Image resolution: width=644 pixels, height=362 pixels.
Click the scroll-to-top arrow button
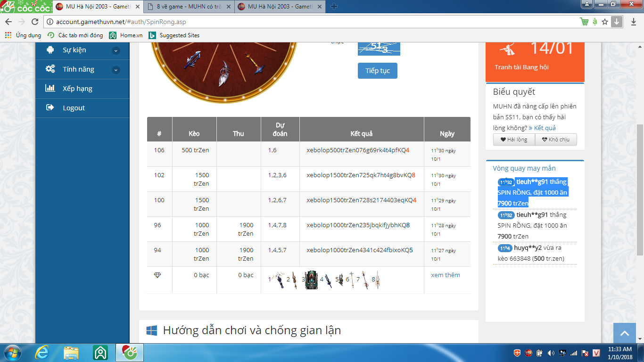point(625,333)
